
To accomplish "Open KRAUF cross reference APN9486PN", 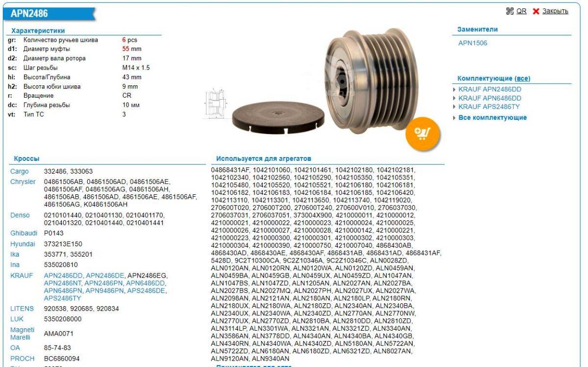I will [x=105, y=290].
